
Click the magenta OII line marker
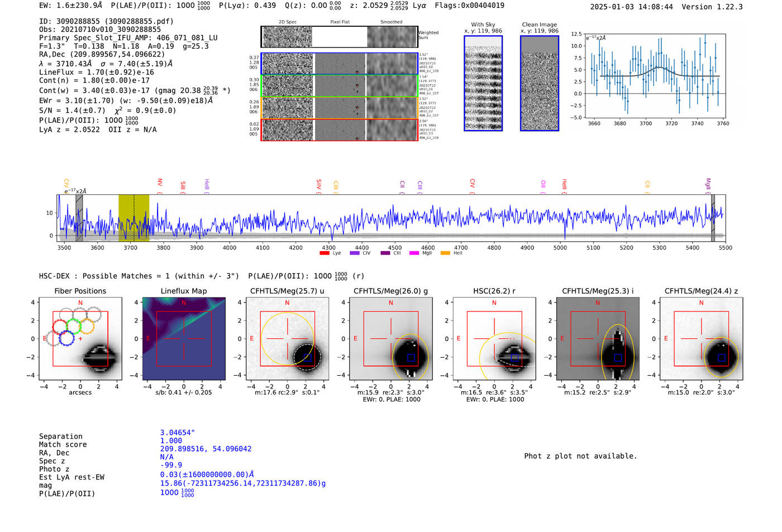coord(543,184)
